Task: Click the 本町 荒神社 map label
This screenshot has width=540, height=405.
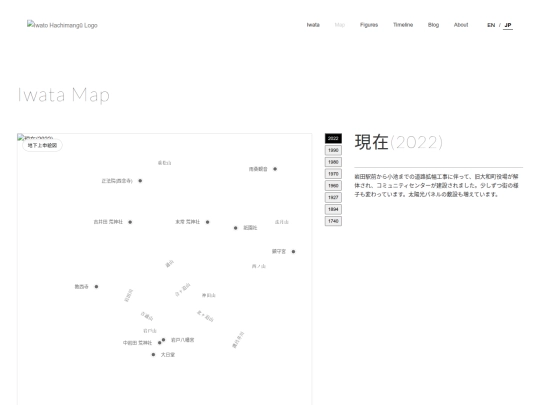Action: 188,222
